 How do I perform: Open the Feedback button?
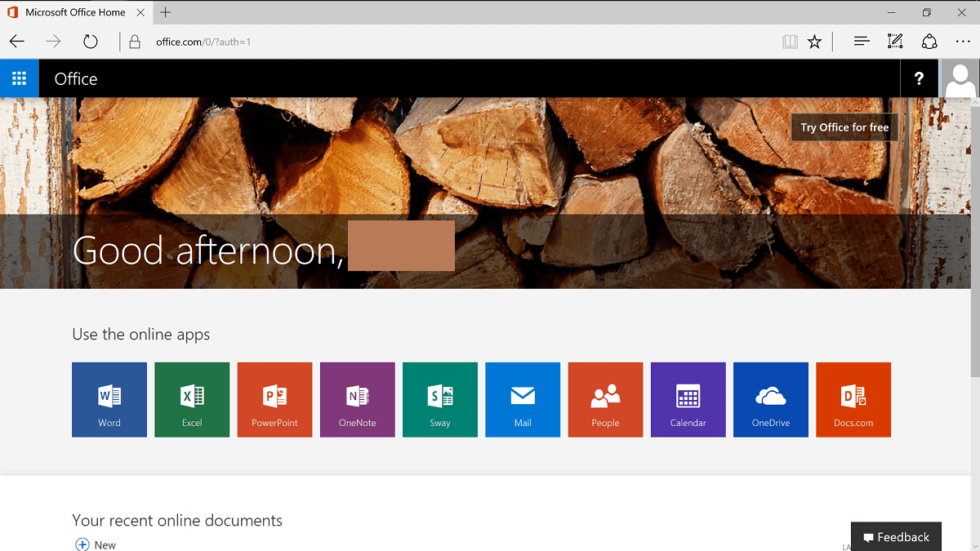pos(896,537)
